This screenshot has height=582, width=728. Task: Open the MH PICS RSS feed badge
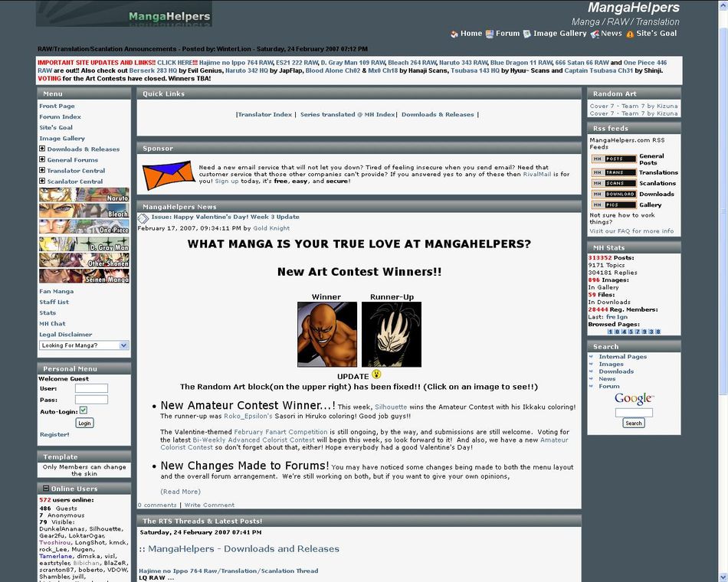[613, 204]
